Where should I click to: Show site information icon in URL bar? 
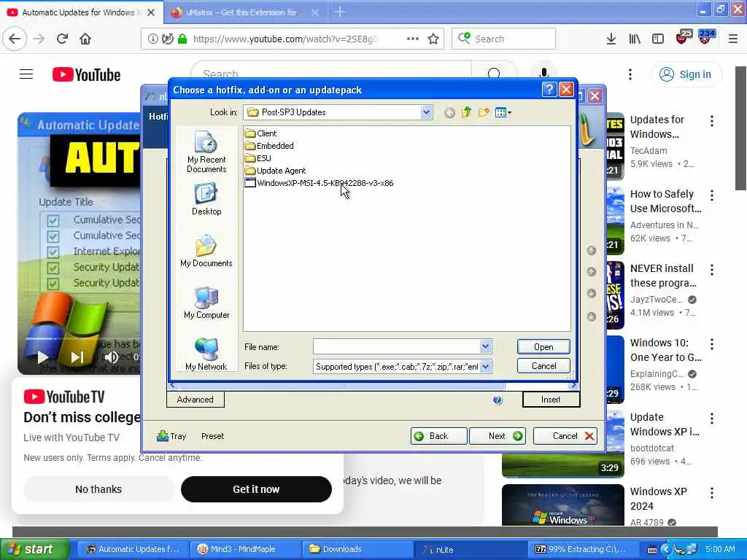(x=152, y=39)
